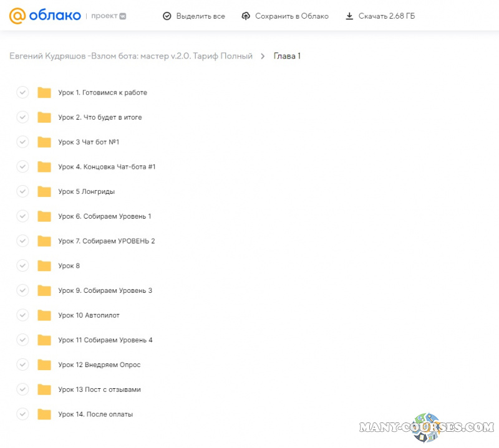Go to parent folder Евгений Кудряшов breadcrumb
The image size is (499, 448).
coord(131,56)
